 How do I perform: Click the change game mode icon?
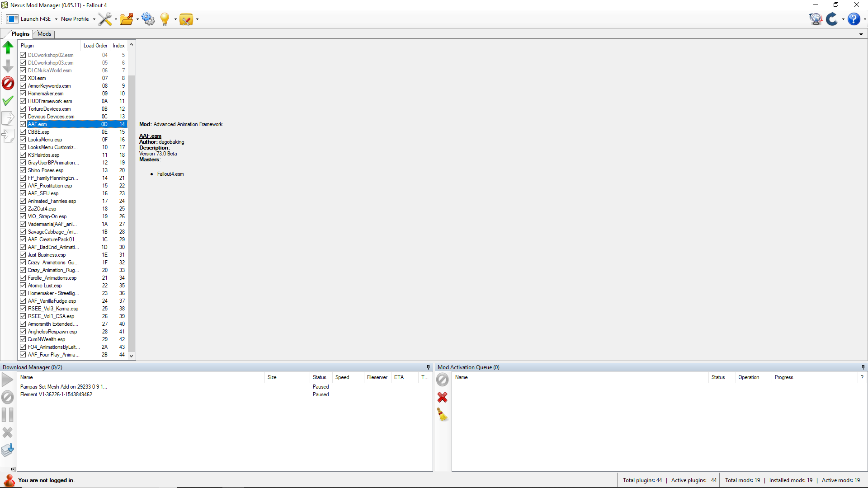pos(832,19)
